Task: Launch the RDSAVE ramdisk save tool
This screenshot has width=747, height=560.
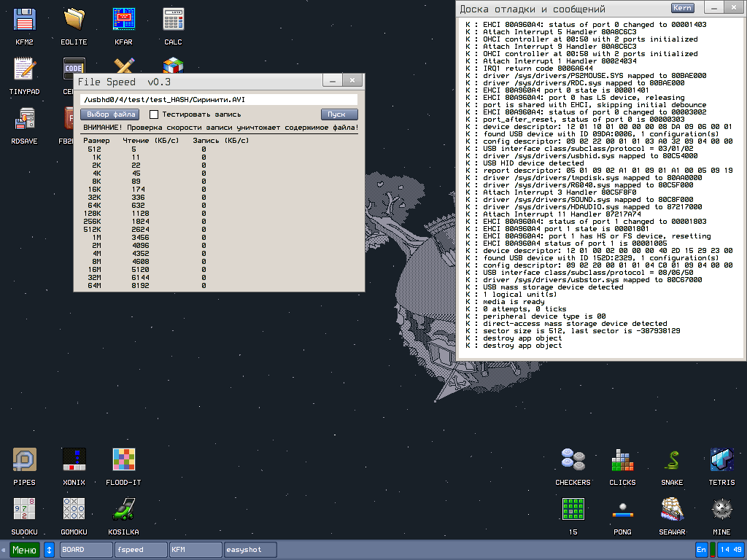Action: click(x=24, y=119)
